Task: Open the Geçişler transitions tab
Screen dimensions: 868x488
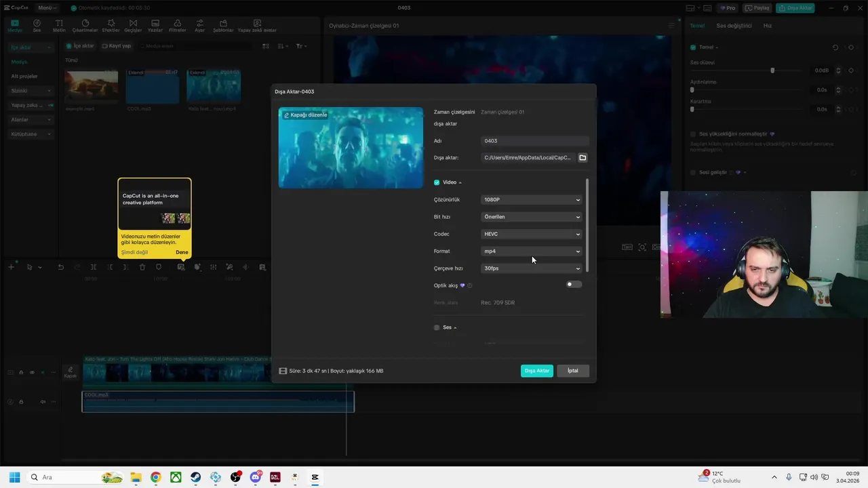Action: pyautogui.click(x=133, y=26)
